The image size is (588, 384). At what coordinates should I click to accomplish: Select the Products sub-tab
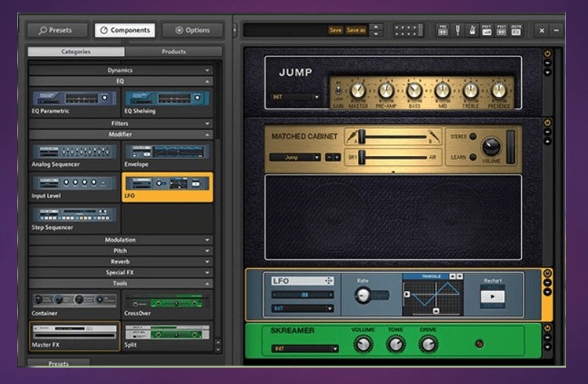tap(173, 51)
